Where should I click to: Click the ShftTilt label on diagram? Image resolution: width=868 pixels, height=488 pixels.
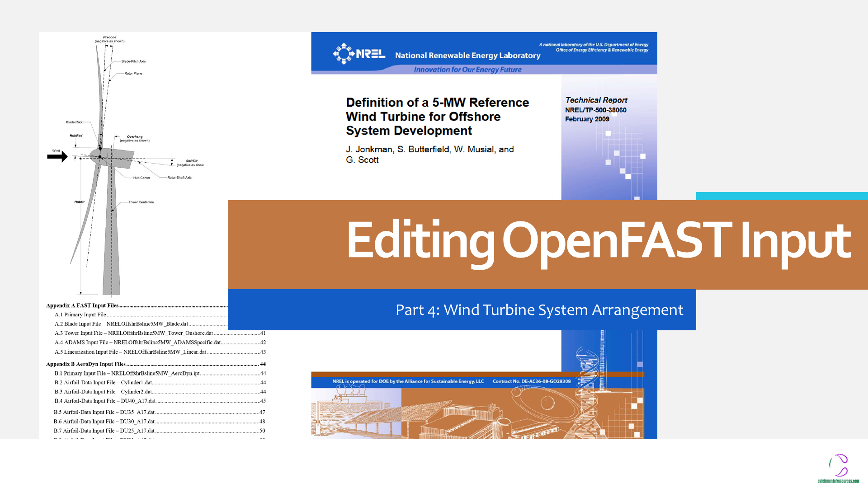click(x=192, y=161)
